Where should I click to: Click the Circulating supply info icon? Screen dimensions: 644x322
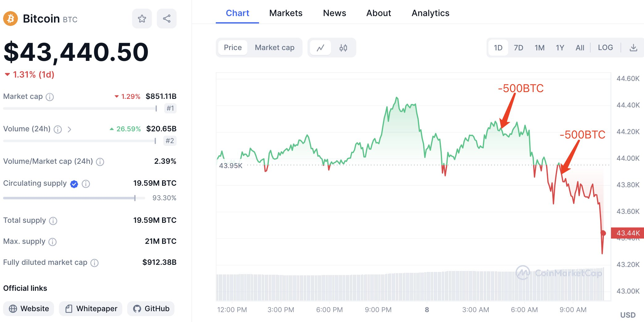86,184
